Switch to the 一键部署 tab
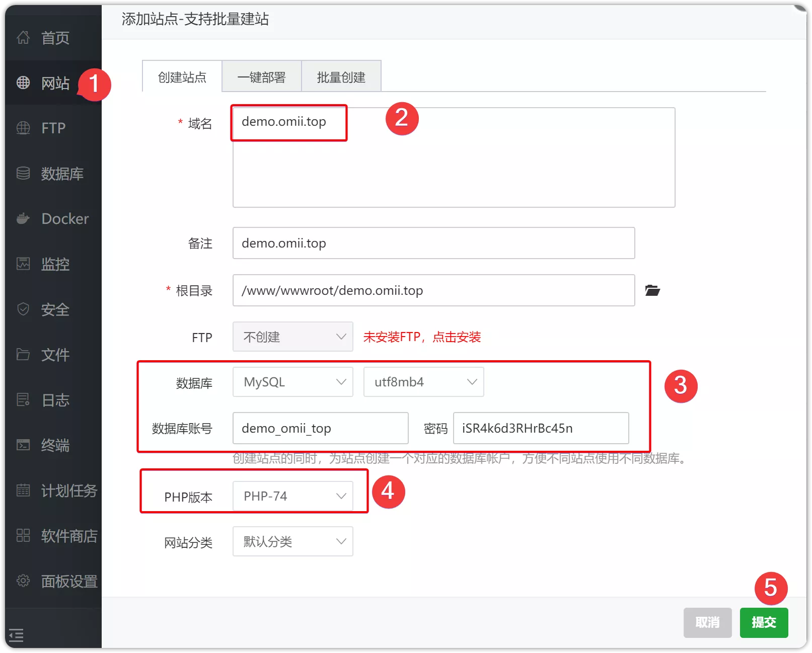Image resolution: width=812 pixels, height=653 pixels. (x=261, y=77)
